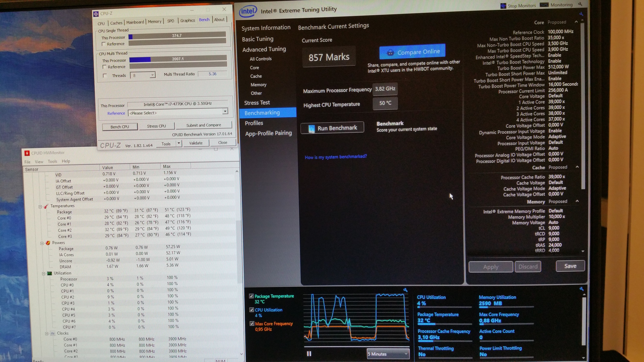The image size is (644, 362).
Task: Collapse the Powers tree node in HWMonitor
Action: tap(42, 243)
